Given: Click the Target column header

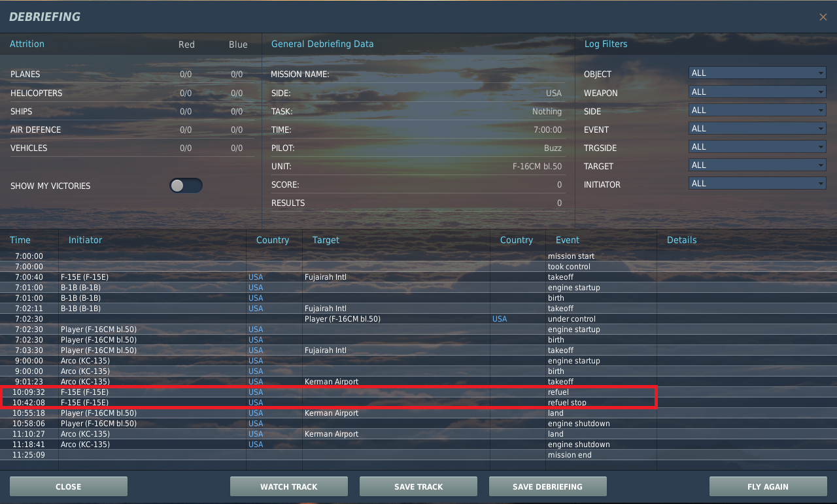Looking at the screenshot, I should [x=326, y=240].
